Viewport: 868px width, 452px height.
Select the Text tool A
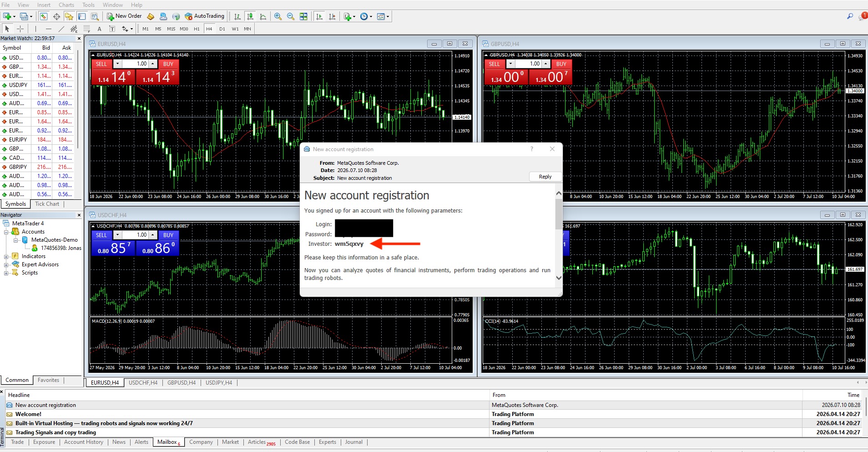tap(99, 29)
